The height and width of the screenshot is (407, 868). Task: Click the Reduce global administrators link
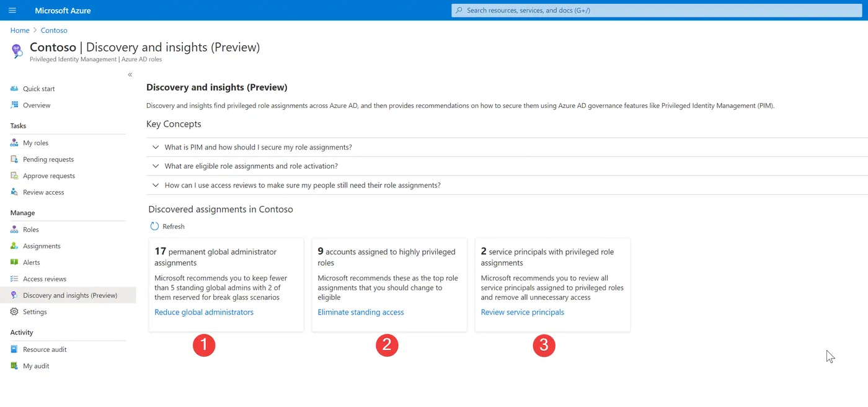pyautogui.click(x=204, y=312)
